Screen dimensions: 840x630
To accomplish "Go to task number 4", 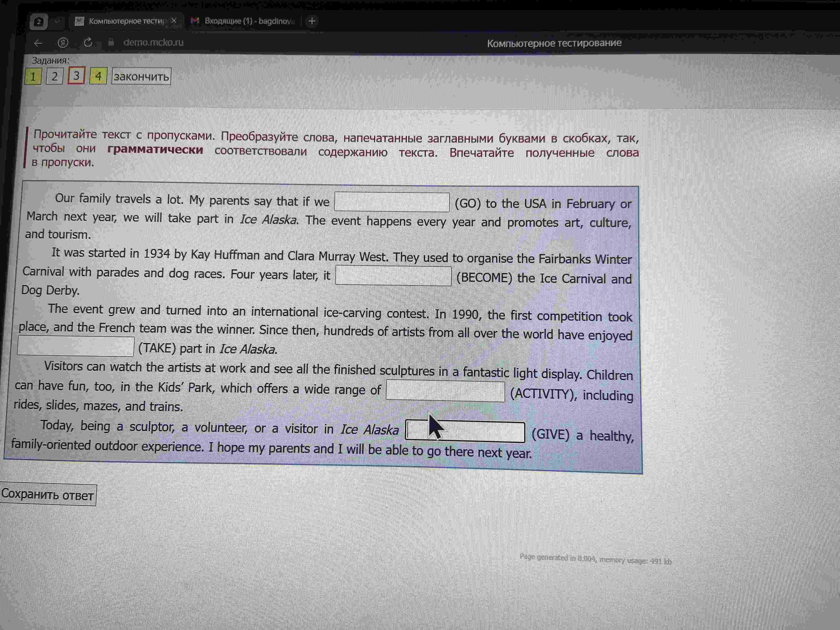I will point(98,76).
